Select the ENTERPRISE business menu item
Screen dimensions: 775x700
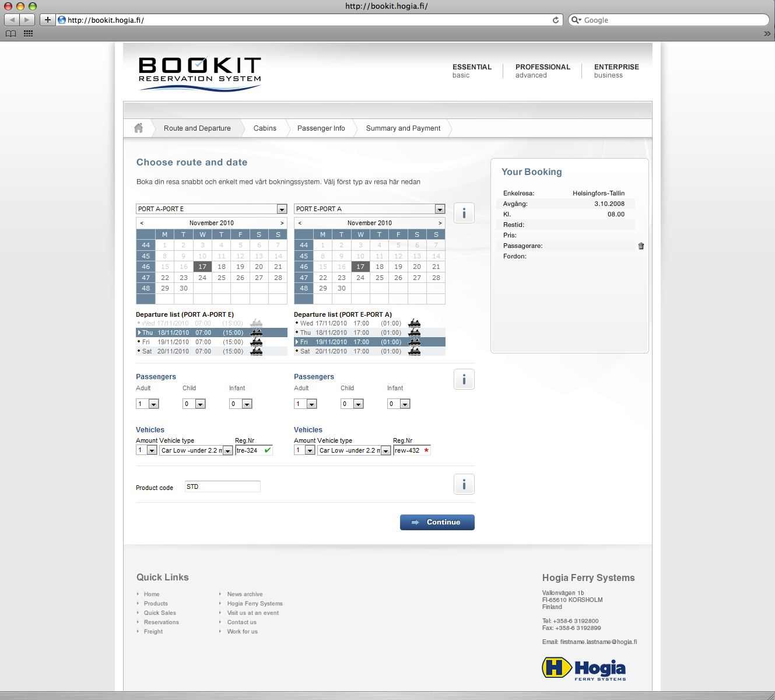click(x=616, y=71)
